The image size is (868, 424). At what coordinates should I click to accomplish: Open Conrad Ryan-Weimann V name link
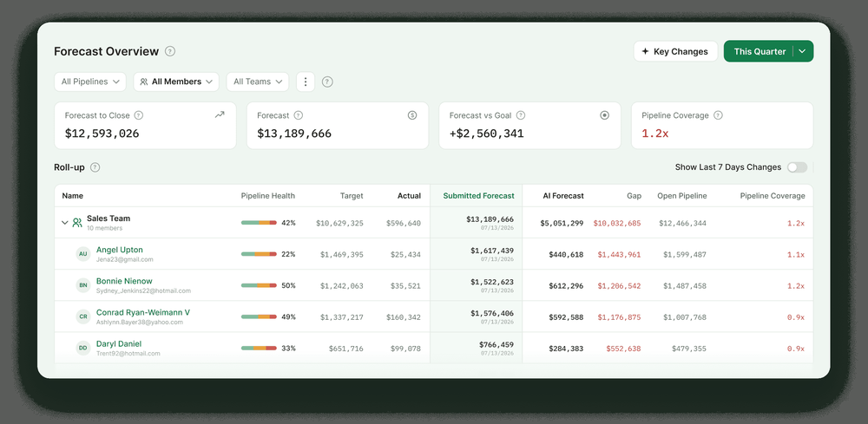[x=143, y=312]
